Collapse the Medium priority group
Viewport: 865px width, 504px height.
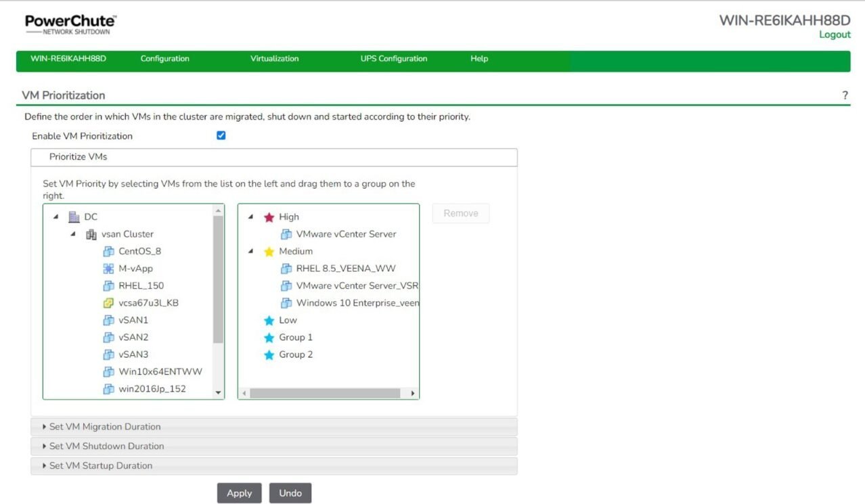(x=250, y=252)
